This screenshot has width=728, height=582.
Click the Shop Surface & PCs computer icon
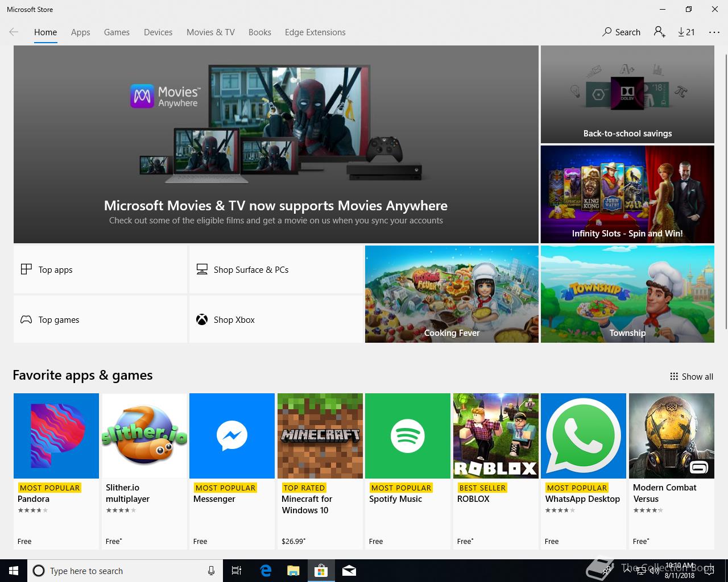click(x=202, y=269)
